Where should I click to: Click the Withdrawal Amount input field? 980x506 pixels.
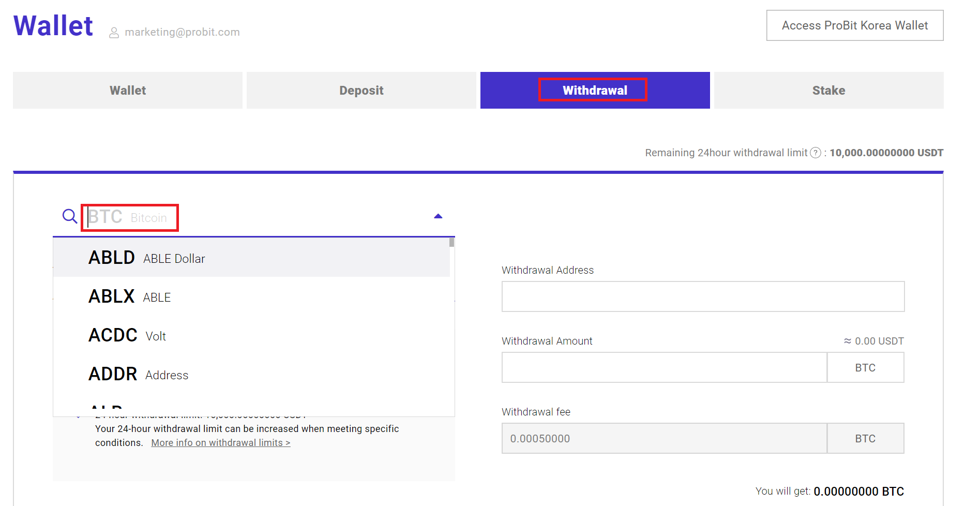[664, 367]
